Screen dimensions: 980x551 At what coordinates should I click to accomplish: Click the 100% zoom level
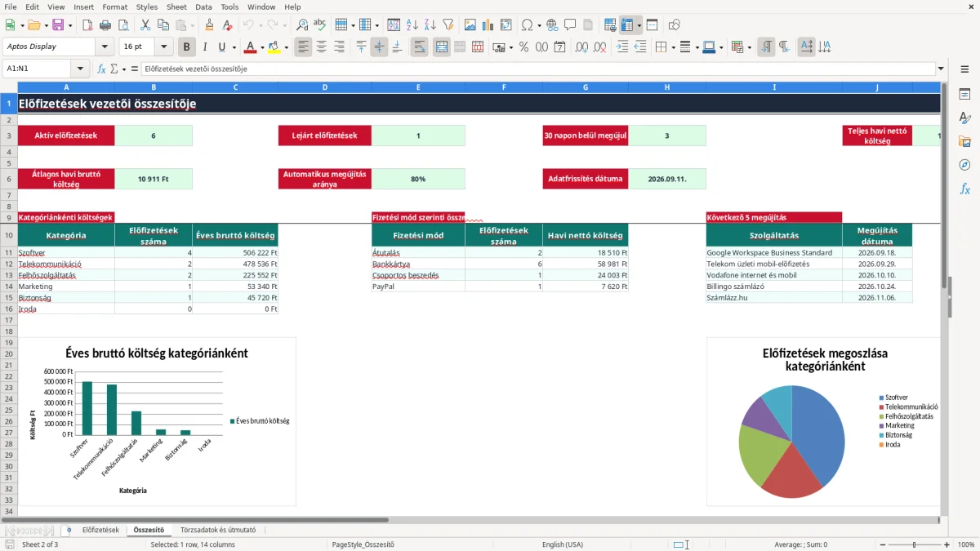point(965,544)
